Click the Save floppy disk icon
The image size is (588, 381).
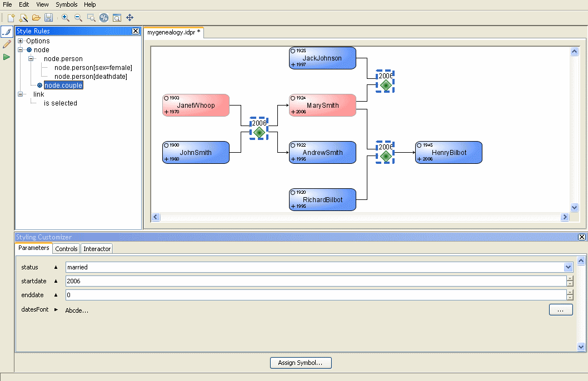(48, 18)
